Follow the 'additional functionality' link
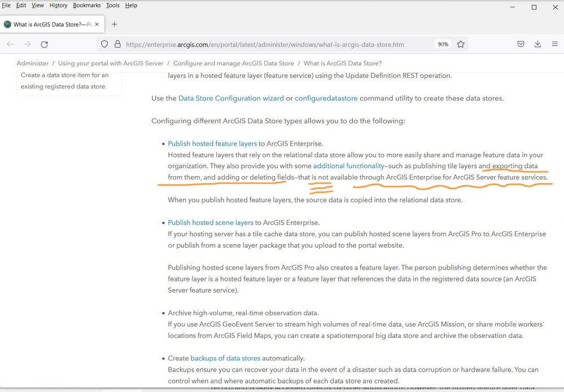 (348, 166)
